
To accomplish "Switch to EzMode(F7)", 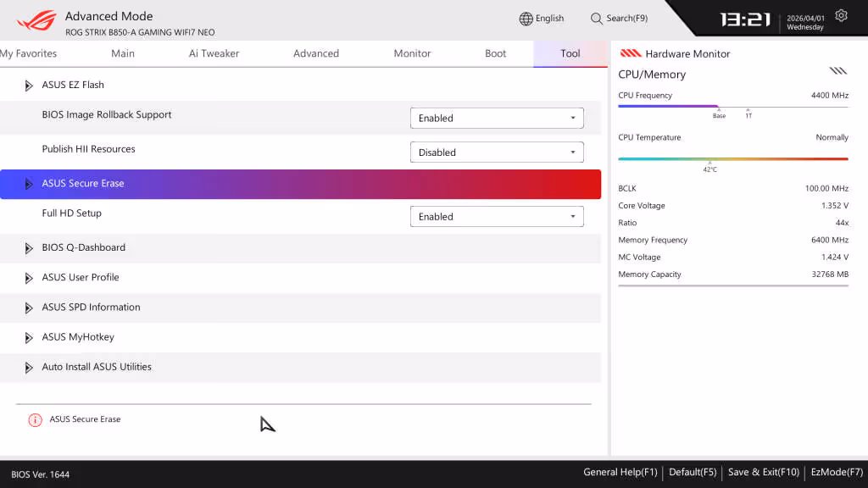I will pyautogui.click(x=837, y=473).
